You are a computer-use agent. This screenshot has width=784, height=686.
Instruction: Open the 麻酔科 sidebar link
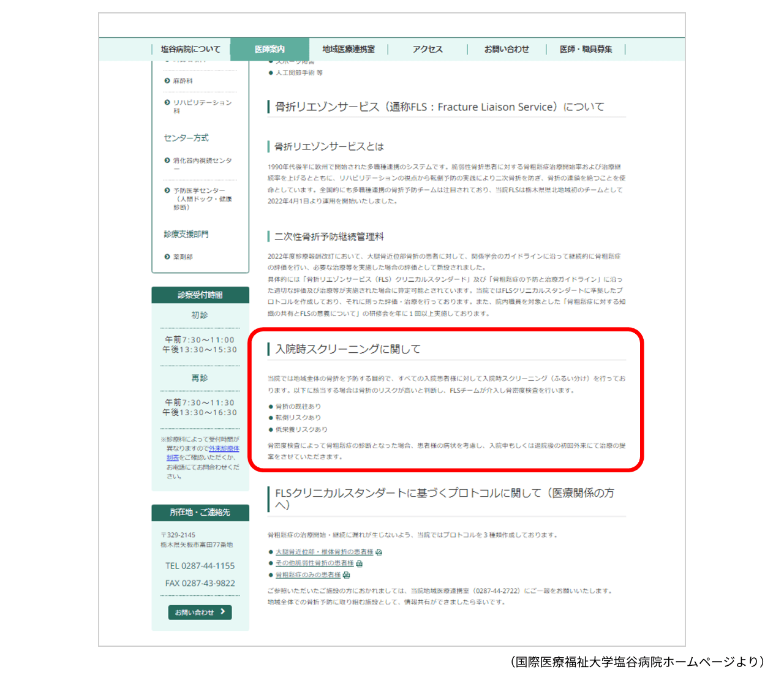[x=183, y=81]
